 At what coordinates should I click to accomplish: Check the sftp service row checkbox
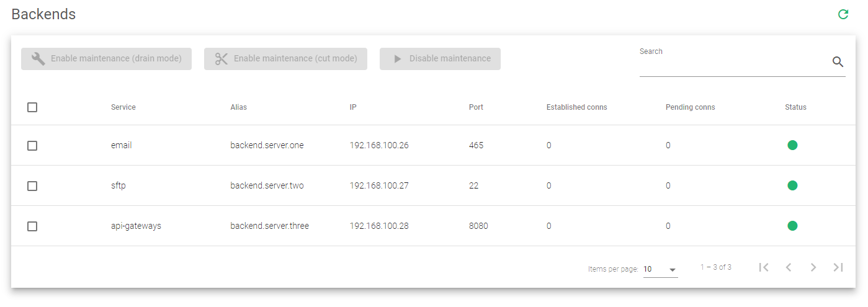32,186
